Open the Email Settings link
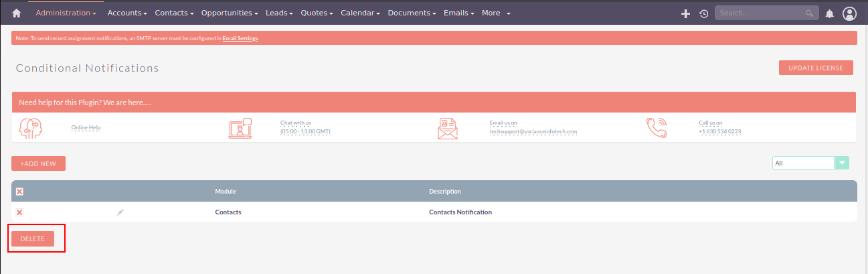868x274 pixels. [240, 39]
